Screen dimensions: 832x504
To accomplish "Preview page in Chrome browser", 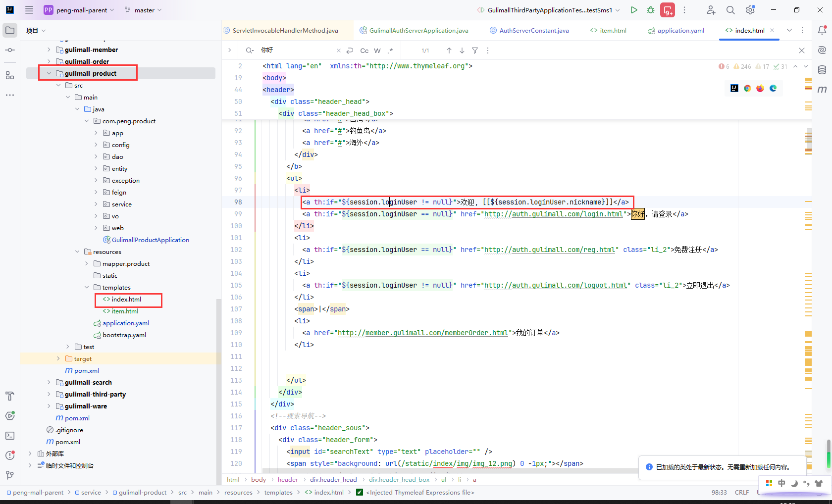I will pyautogui.click(x=747, y=88).
